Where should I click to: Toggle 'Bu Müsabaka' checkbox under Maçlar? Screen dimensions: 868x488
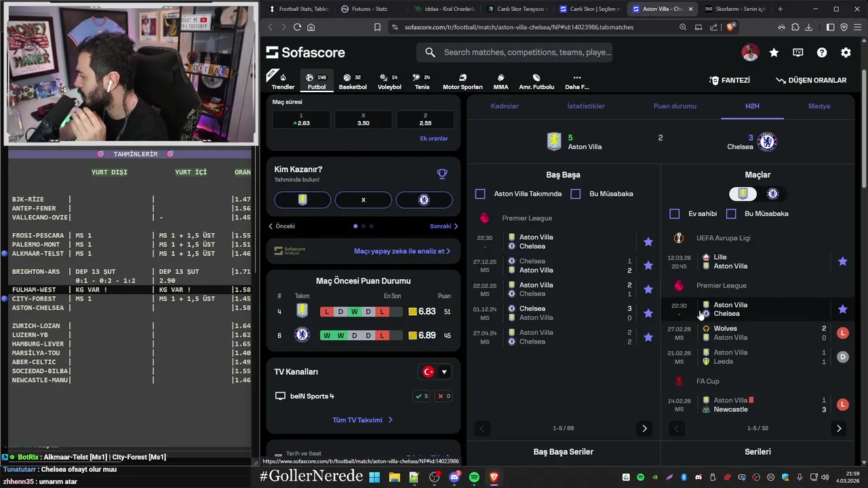click(731, 213)
